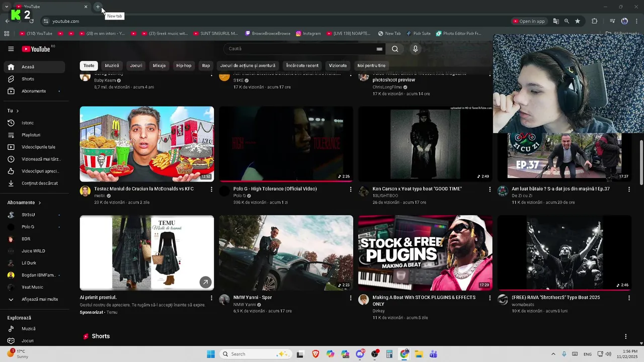644x362 pixels.
Task: Open options menu for Ken Carson x Yeat video
Action: click(x=490, y=189)
